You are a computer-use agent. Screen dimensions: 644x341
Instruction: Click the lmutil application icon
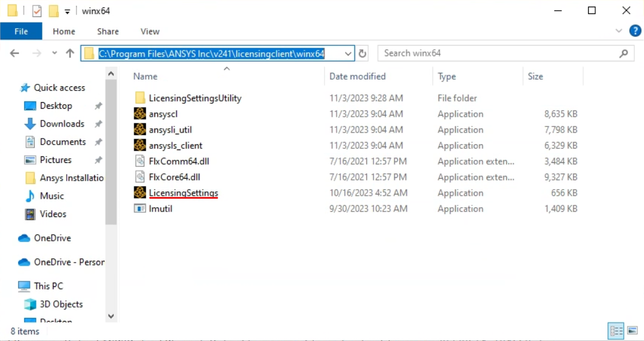[x=140, y=208]
